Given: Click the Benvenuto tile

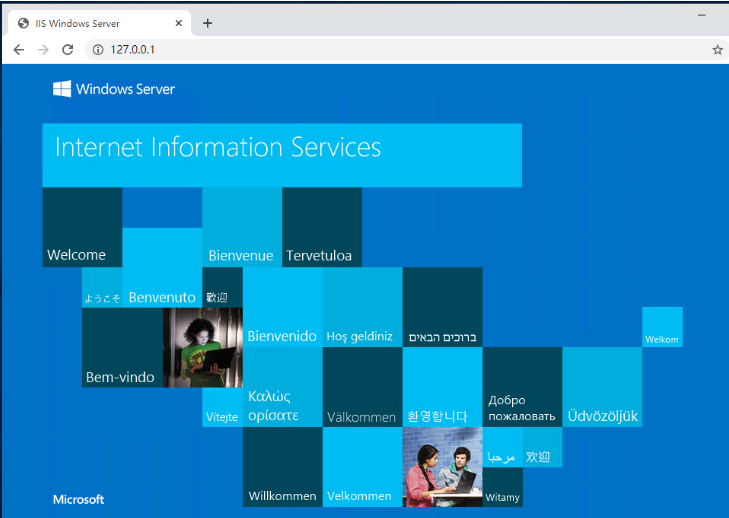Looking at the screenshot, I should (x=162, y=268).
